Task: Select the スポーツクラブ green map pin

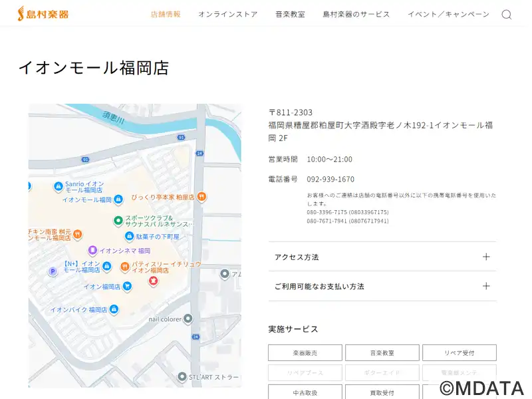Action: click(118, 220)
